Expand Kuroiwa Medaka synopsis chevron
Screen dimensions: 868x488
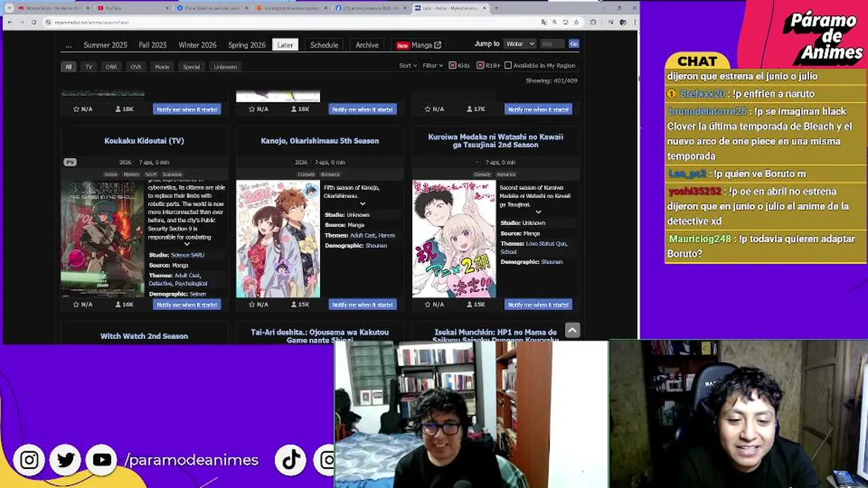tap(538, 212)
